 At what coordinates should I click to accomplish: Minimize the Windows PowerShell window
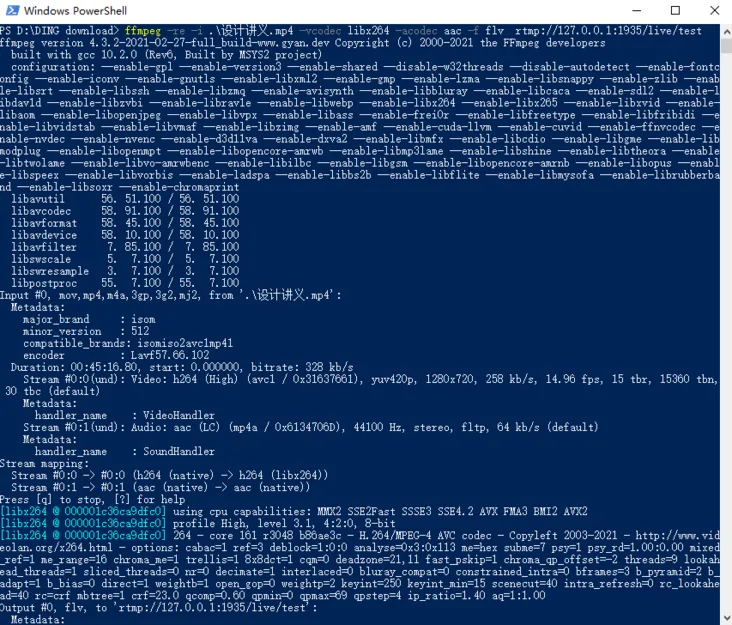coord(637,10)
